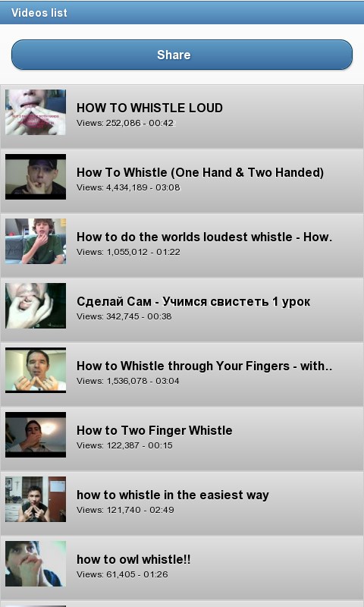
Task: Open the easiest way whistle thumbnail
Action: pyautogui.click(x=36, y=499)
